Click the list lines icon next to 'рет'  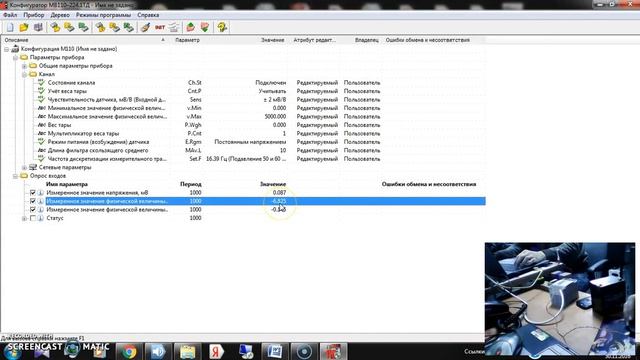point(174,27)
